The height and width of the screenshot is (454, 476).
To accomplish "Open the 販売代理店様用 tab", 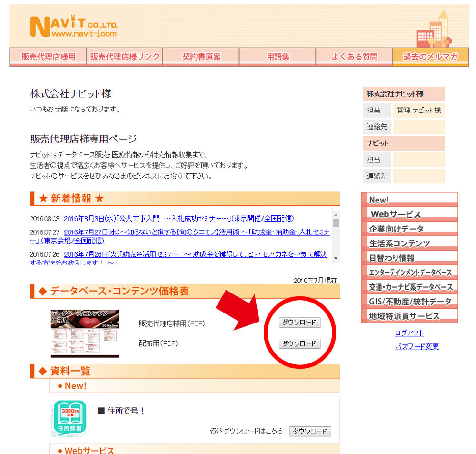I will pos(48,57).
